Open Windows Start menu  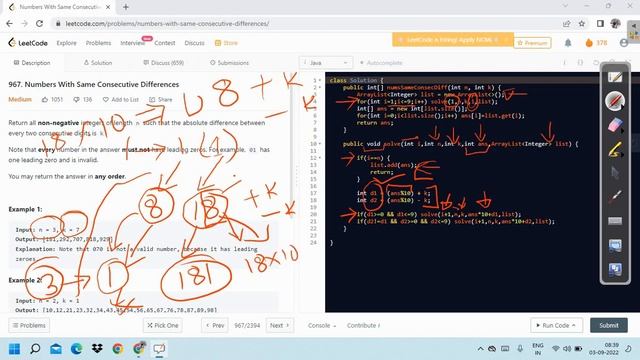click(x=14, y=349)
